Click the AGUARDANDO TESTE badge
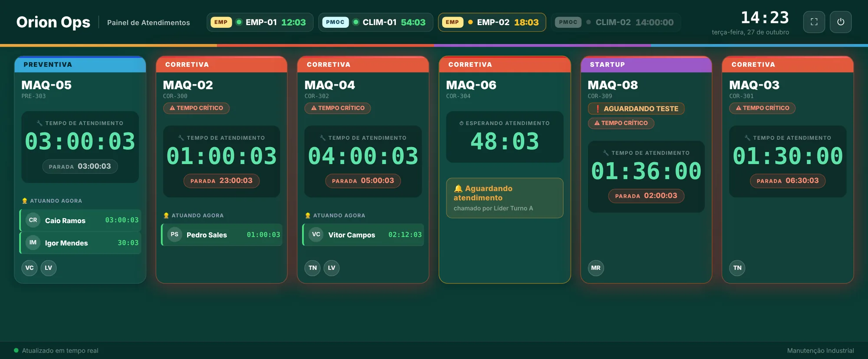868x359 pixels. click(x=636, y=109)
